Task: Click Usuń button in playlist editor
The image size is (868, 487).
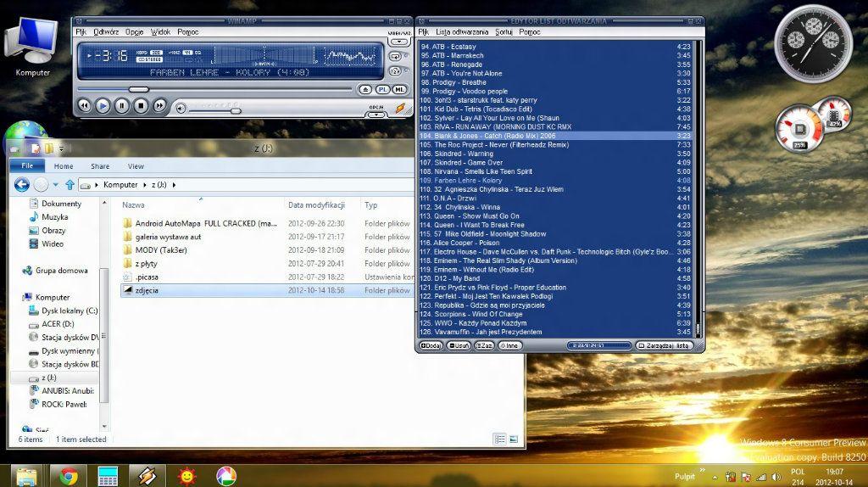Action: point(459,345)
